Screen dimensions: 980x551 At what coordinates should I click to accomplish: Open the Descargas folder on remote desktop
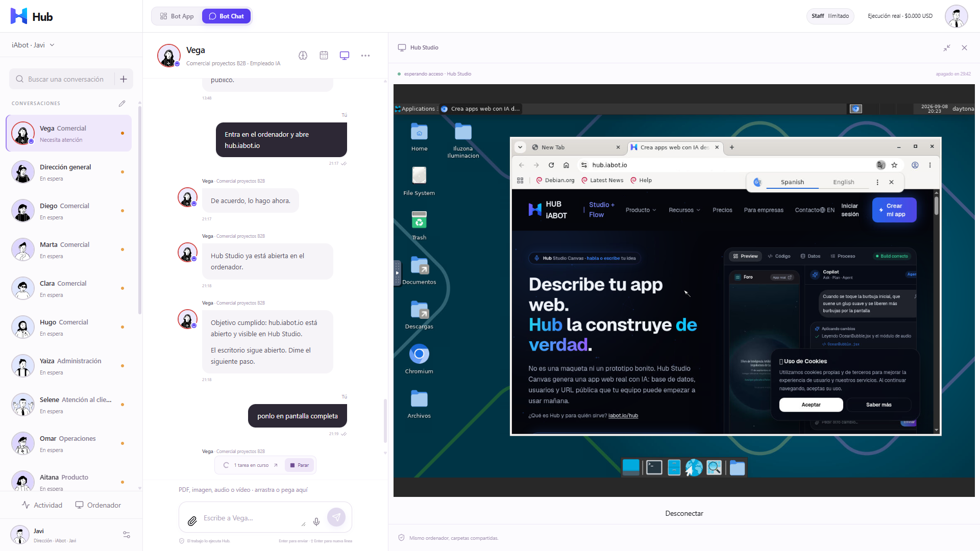(x=419, y=314)
